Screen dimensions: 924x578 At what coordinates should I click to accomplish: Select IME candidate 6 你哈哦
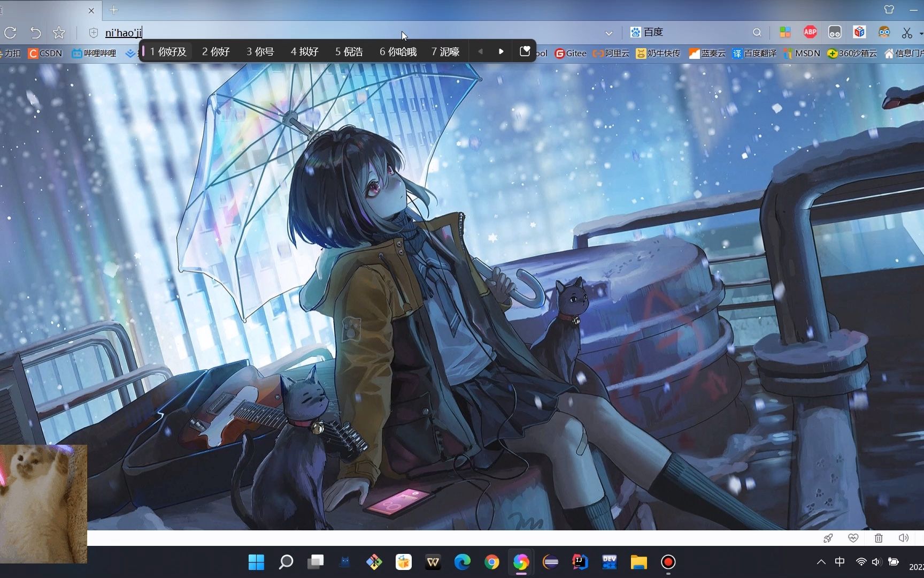pyautogui.click(x=398, y=51)
